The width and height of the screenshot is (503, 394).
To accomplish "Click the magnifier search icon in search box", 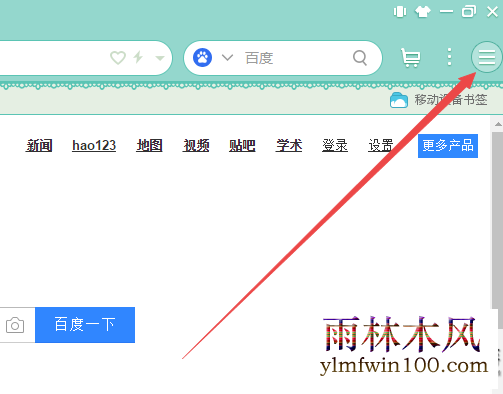I will tap(360, 58).
